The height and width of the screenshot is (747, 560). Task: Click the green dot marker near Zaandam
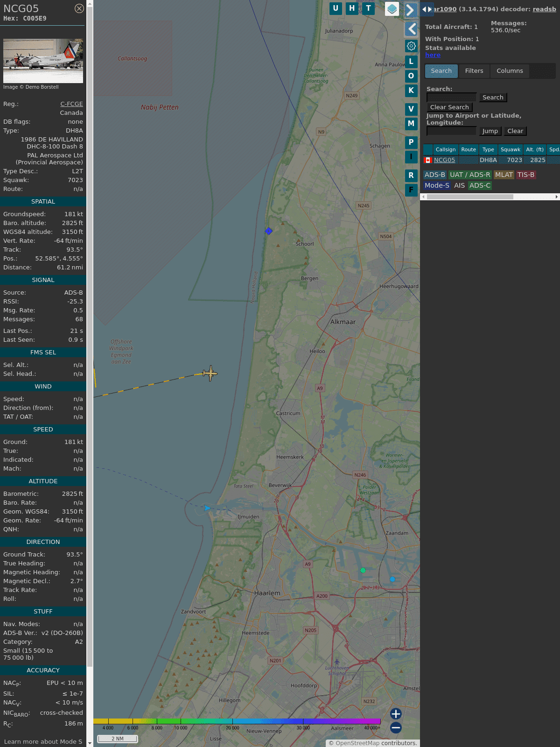tap(363, 570)
